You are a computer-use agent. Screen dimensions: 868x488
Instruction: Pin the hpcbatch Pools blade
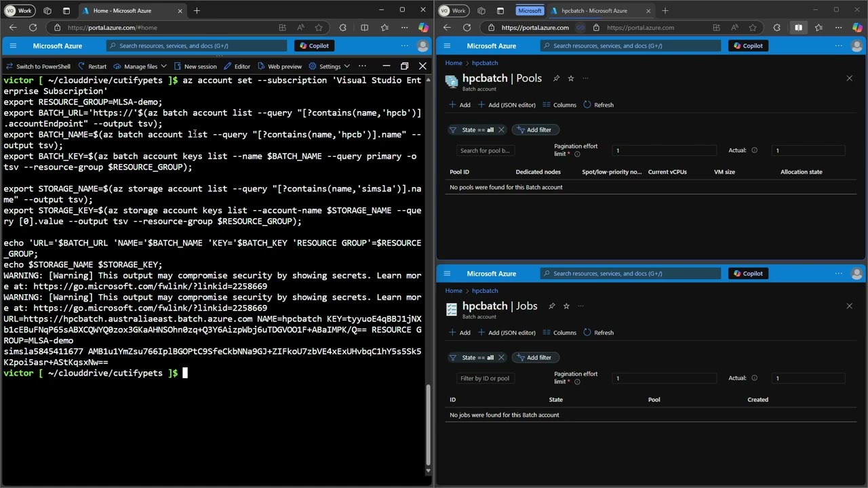(556, 79)
